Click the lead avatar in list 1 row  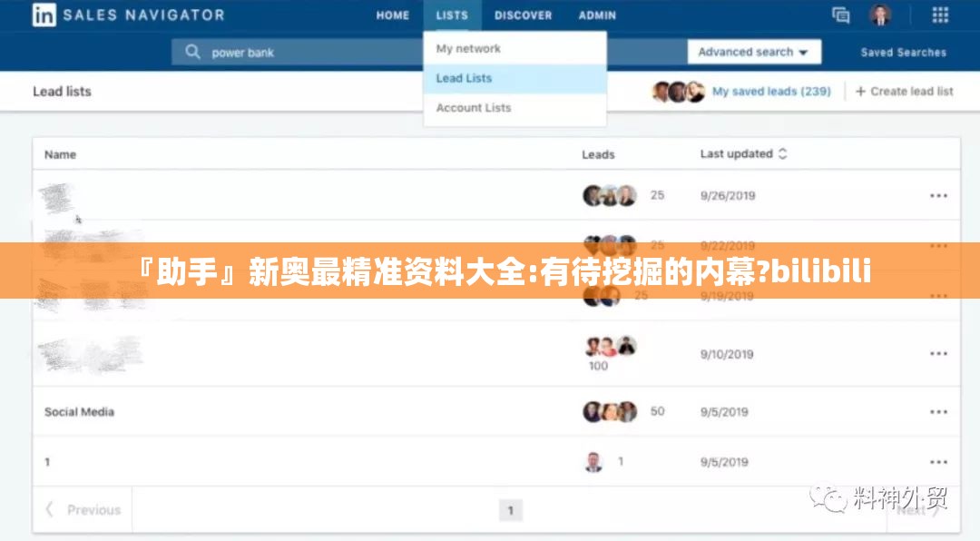coord(593,462)
